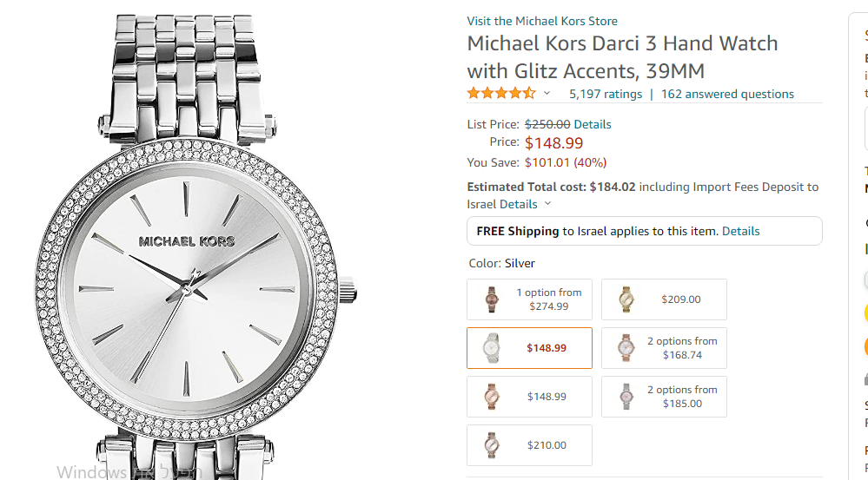
Task: Click the crossed-out $250.00 list price
Action: pos(547,124)
